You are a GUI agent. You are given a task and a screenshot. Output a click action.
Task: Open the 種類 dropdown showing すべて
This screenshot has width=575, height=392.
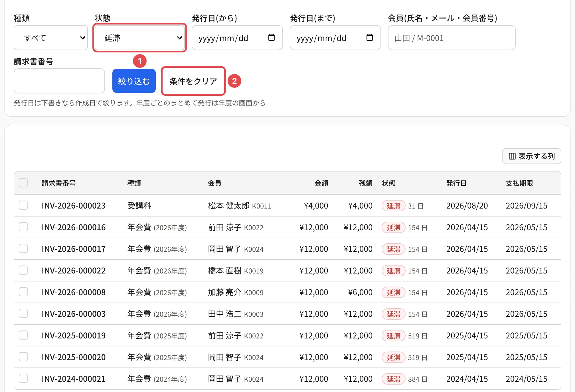click(x=51, y=38)
